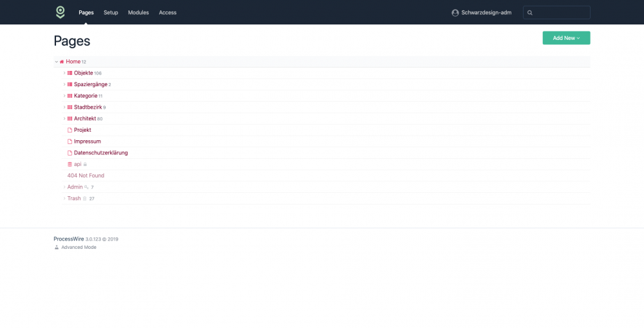Select the Datenschutzerklärung page
Screen dimensions: 644x328
tap(100, 153)
